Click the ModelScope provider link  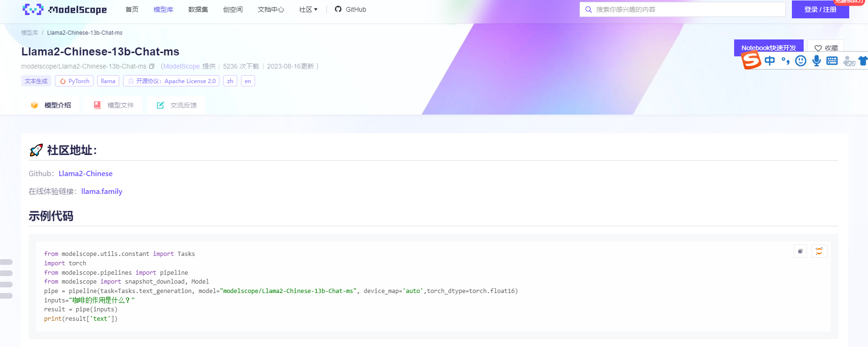[182, 66]
